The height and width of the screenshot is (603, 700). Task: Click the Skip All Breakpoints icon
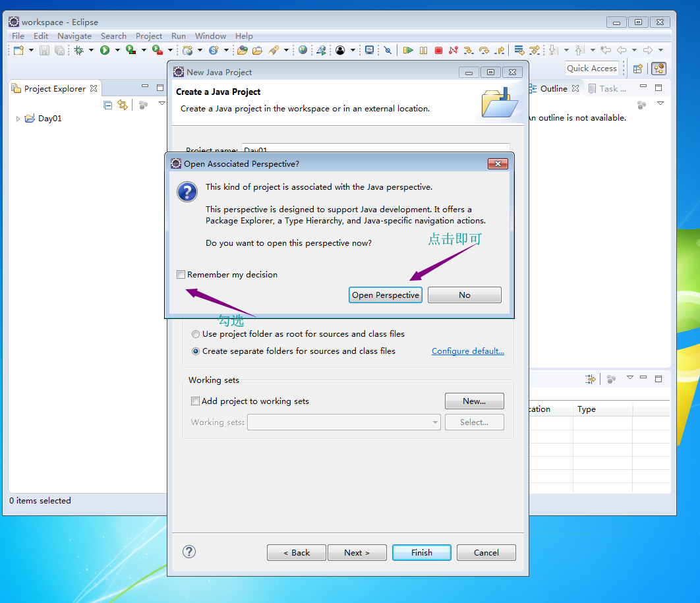coord(388,51)
